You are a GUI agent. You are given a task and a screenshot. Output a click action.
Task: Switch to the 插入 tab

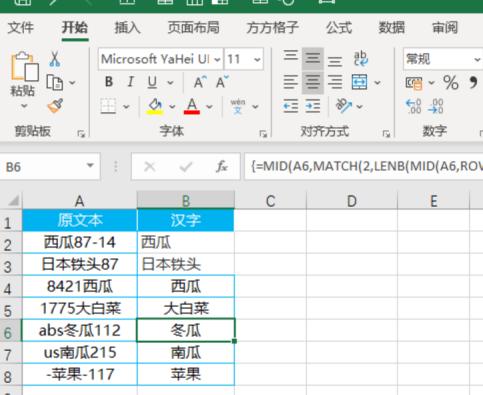(x=127, y=27)
